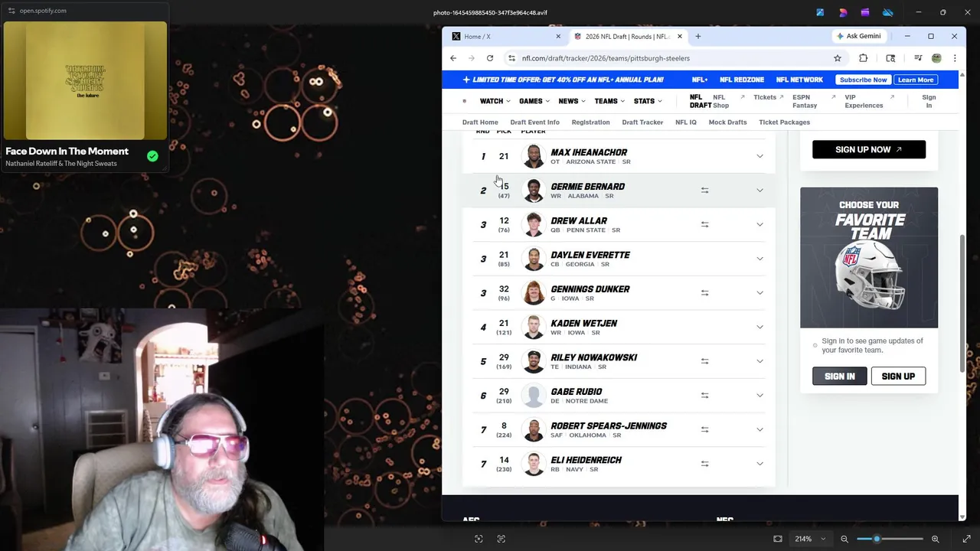Screen dimensions: 980x551
Task: Click the Subscribe Now button
Action: [x=863, y=80]
